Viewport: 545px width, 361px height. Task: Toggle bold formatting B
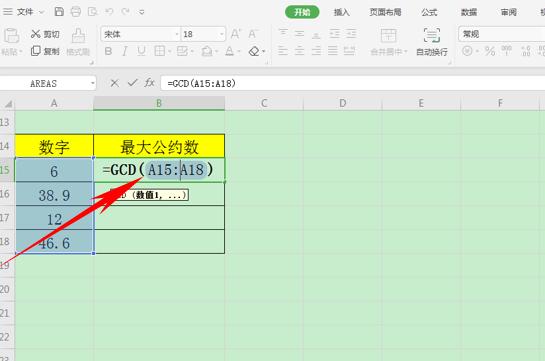coord(108,51)
